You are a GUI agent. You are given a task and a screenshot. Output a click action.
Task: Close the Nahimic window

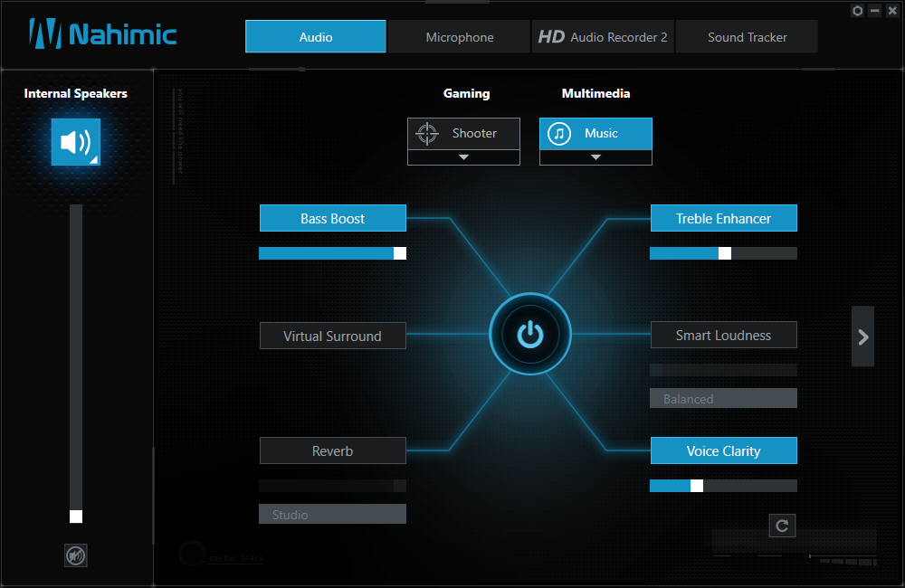click(892, 11)
